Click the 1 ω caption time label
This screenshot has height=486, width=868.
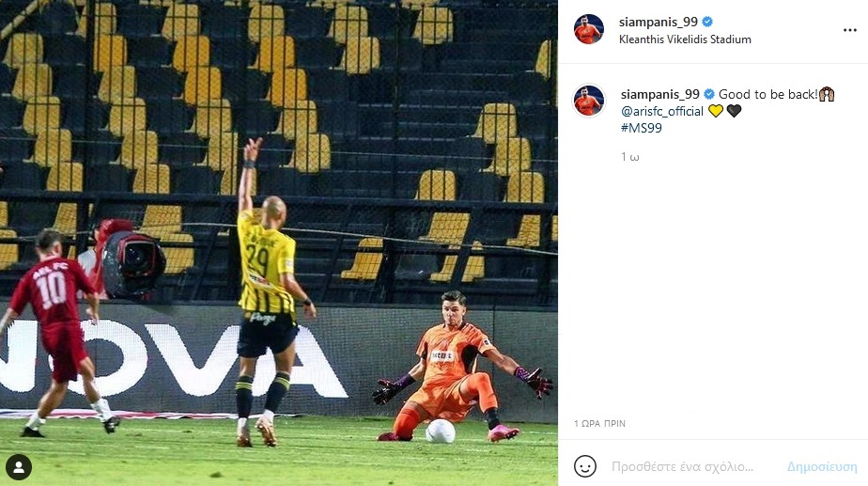pyautogui.click(x=630, y=157)
